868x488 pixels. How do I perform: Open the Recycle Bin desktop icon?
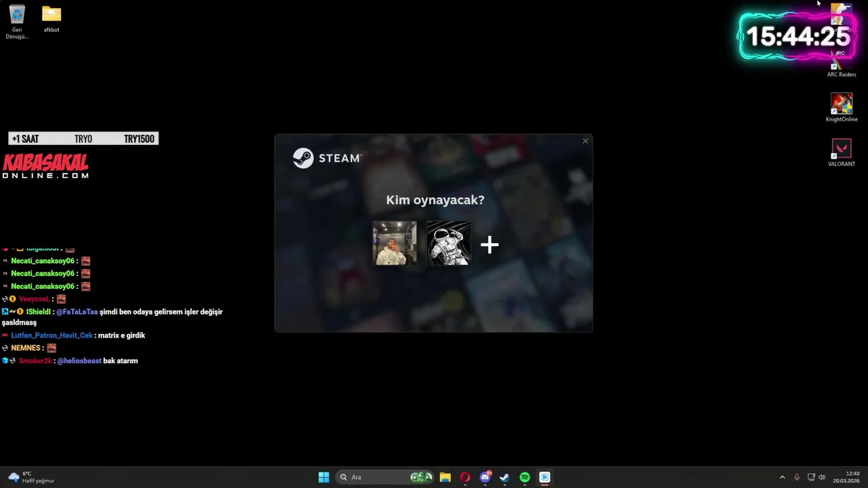17,22
